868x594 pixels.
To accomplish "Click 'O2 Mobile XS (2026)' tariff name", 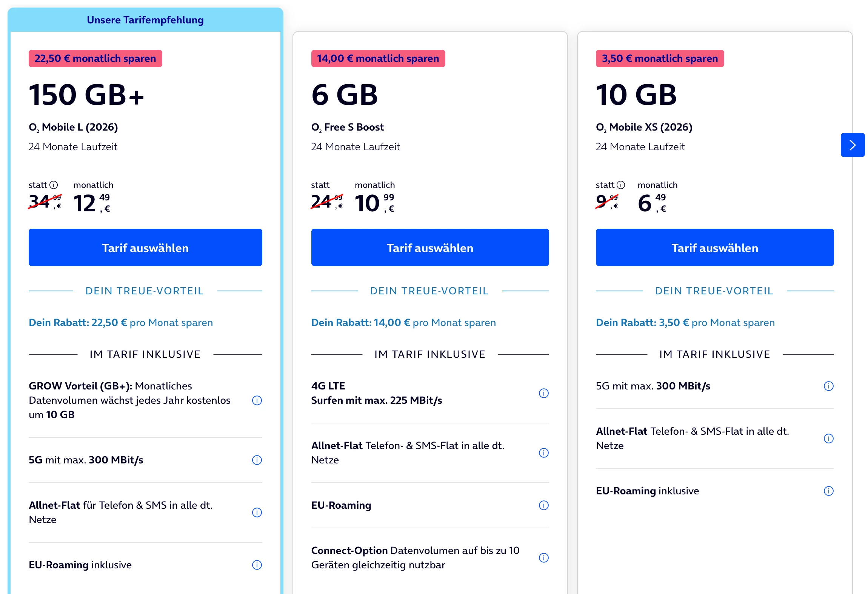I will coord(644,127).
